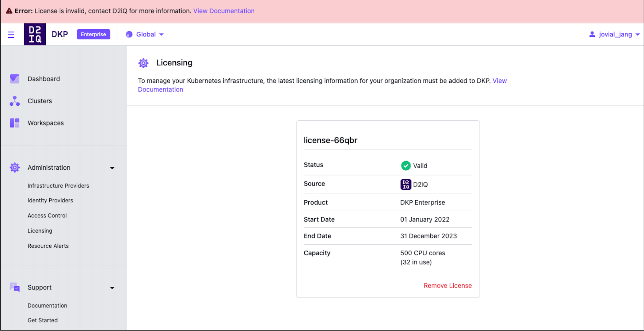The width and height of the screenshot is (644, 331).
Task: Open Access Control settings
Action: pyautogui.click(x=47, y=216)
